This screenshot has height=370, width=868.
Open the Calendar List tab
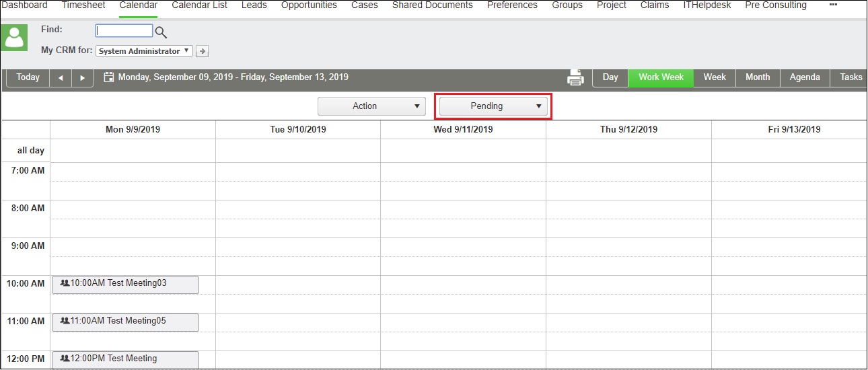pyautogui.click(x=199, y=5)
